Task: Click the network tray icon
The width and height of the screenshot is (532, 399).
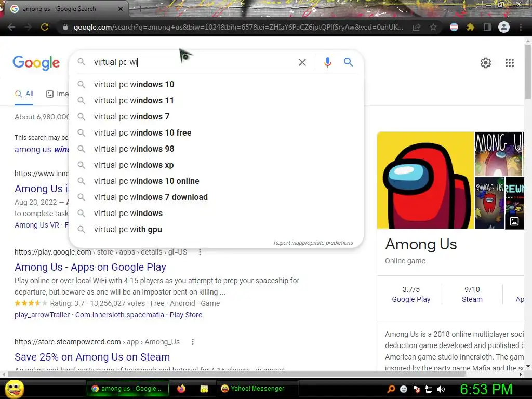Action: 429,389
